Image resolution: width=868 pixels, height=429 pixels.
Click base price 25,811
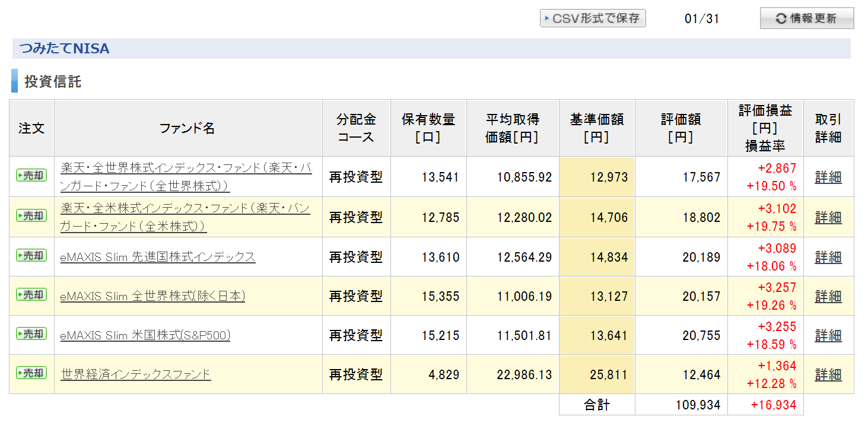click(609, 374)
